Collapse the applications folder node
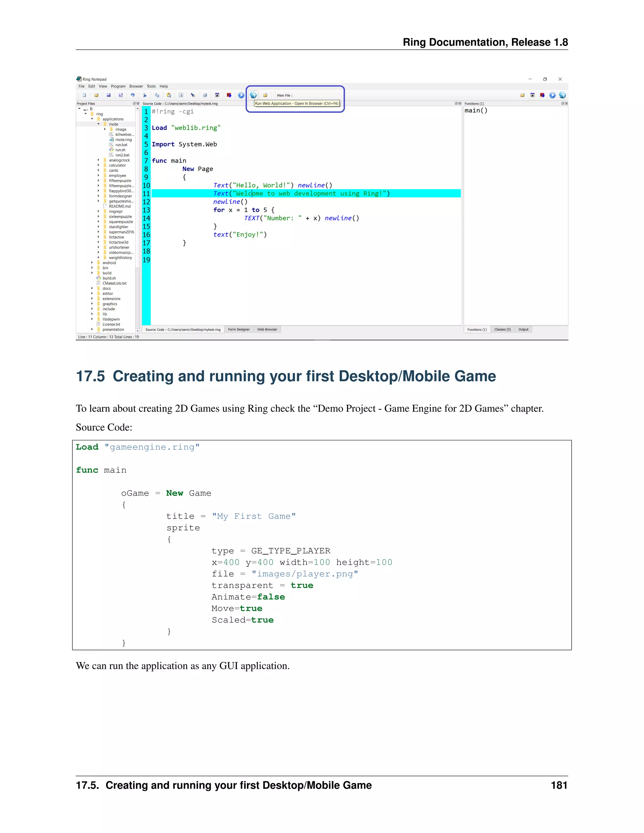 point(92,119)
